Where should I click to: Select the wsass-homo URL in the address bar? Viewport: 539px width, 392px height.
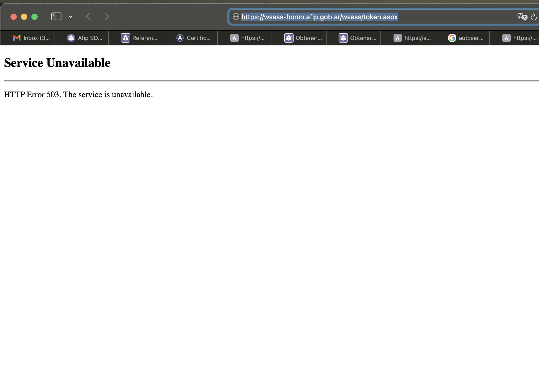319,17
